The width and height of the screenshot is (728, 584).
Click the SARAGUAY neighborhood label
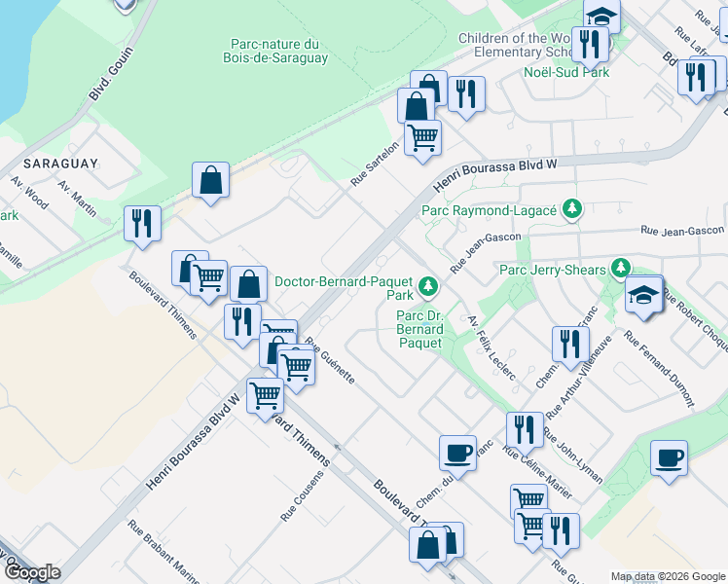[60, 164]
